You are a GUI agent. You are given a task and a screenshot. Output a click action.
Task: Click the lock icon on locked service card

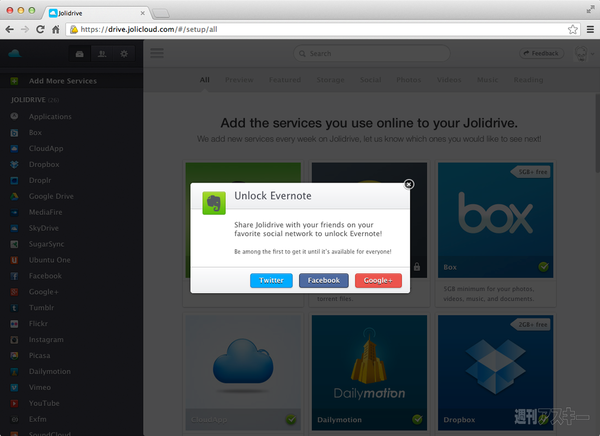(417, 267)
